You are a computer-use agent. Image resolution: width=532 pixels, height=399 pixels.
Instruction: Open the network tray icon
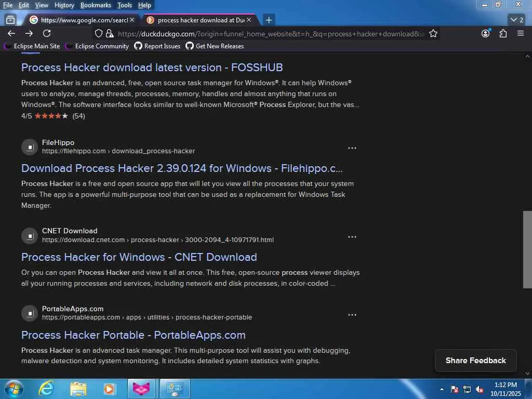click(x=467, y=390)
